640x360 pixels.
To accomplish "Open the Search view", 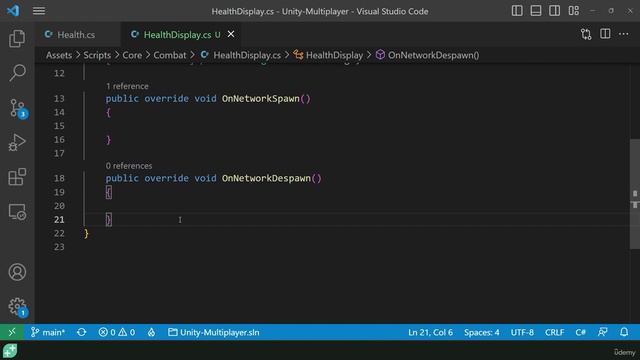I will [x=17, y=73].
